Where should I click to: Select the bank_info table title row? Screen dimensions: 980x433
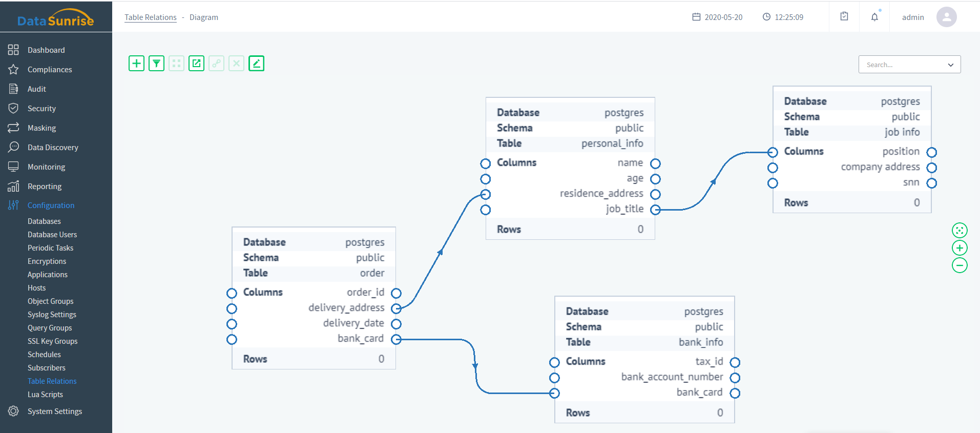(x=644, y=342)
